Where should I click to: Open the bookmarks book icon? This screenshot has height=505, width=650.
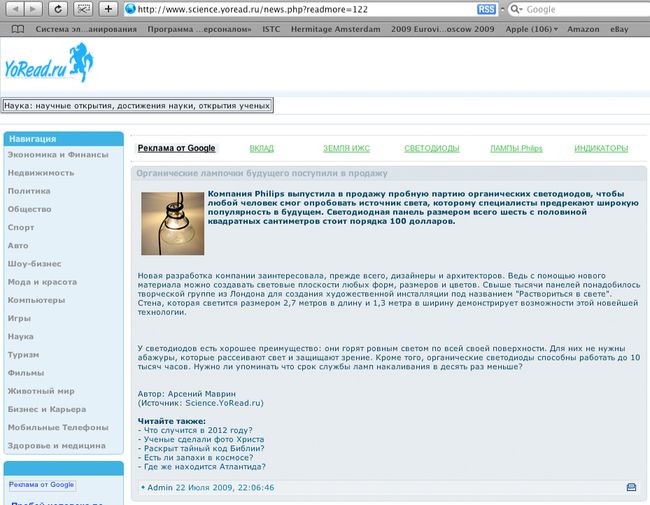[17, 29]
